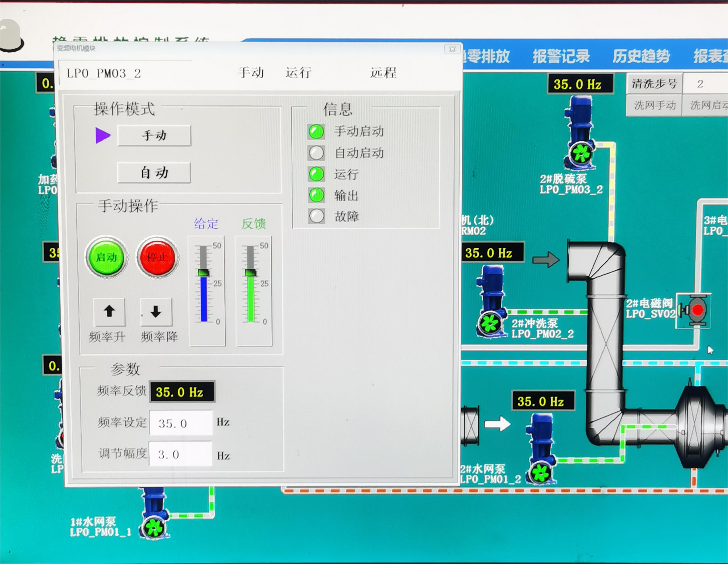
Task: Click the 洗网手动 toggle button
Action: 654,106
